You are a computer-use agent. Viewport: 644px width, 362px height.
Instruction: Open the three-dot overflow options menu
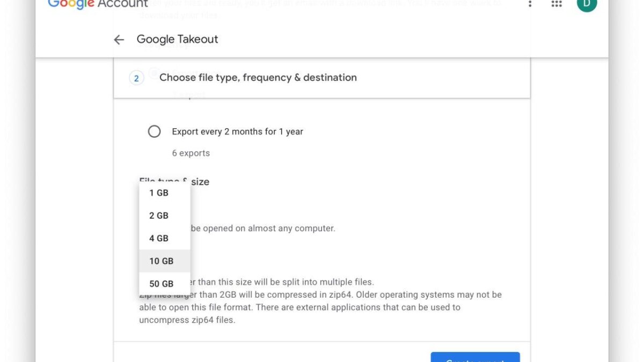(530, 4)
